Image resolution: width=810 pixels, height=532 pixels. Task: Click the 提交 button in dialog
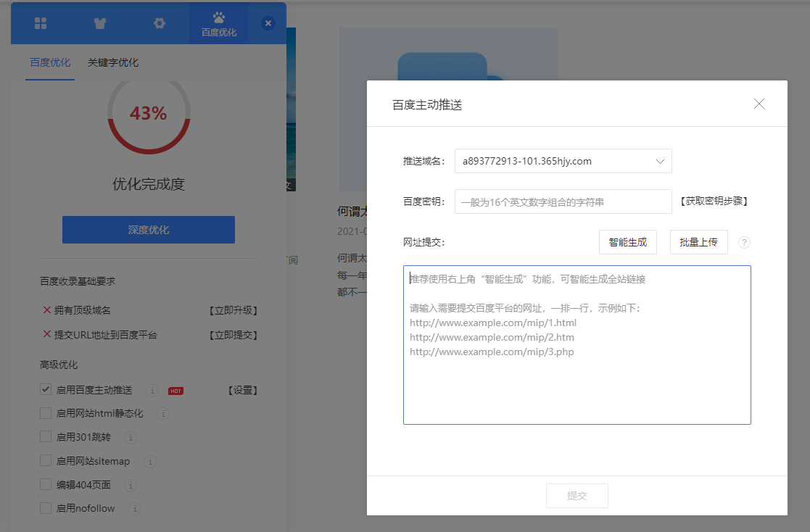click(x=577, y=496)
